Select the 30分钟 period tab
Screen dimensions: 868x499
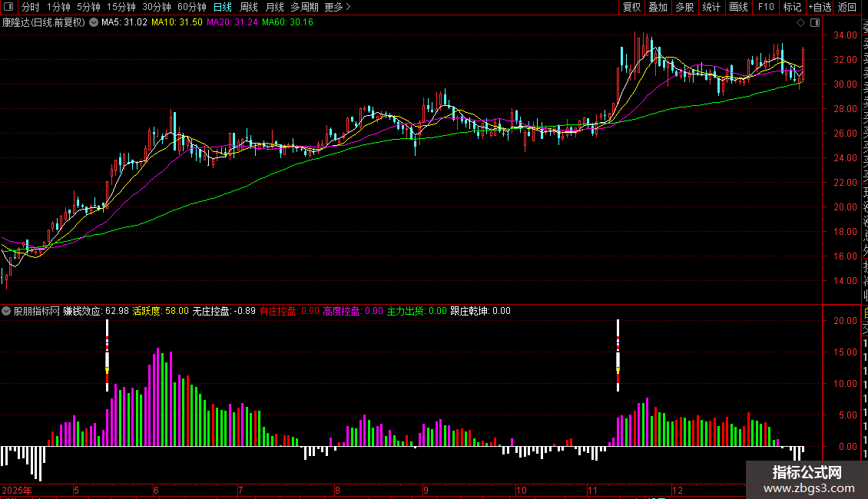(x=157, y=7)
